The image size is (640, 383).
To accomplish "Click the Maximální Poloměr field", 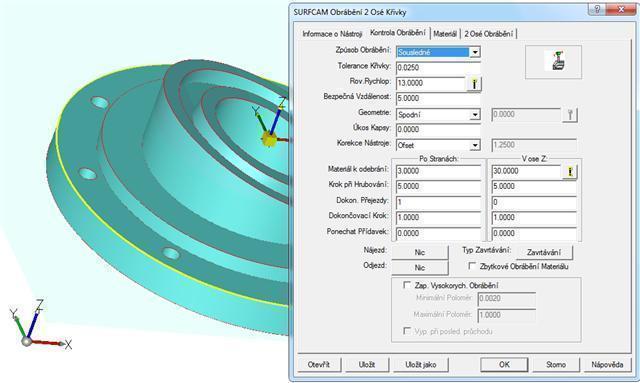I will (x=507, y=315).
